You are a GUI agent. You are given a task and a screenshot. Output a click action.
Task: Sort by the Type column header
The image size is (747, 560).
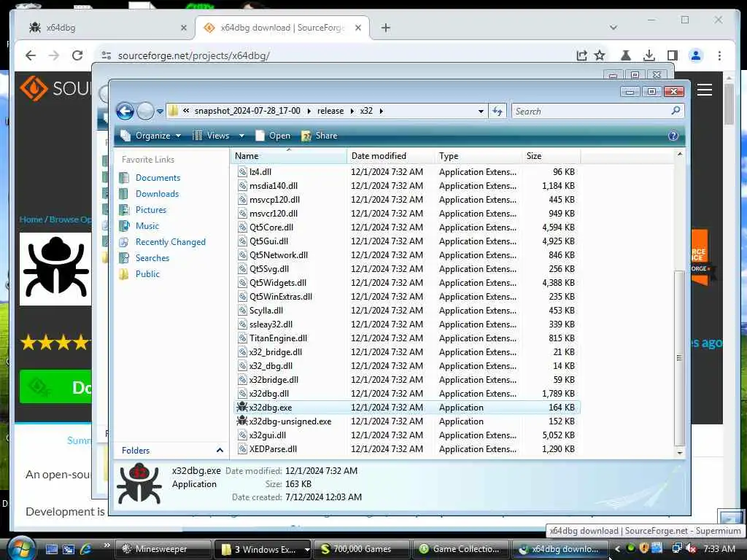coord(479,156)
